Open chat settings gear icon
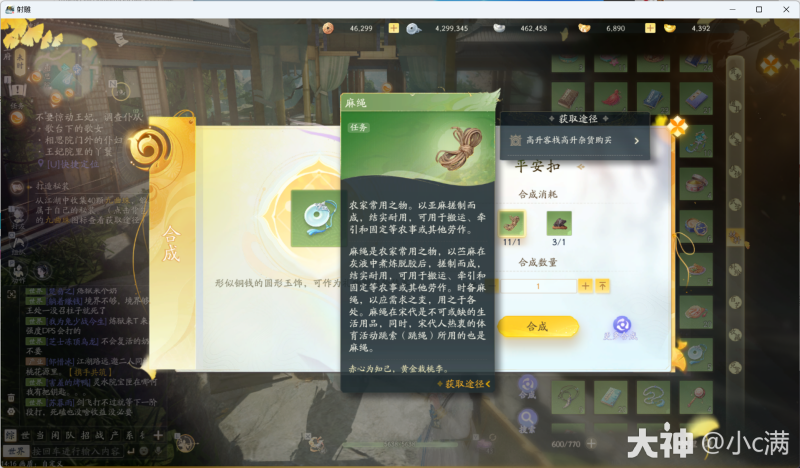 point(11,411)
